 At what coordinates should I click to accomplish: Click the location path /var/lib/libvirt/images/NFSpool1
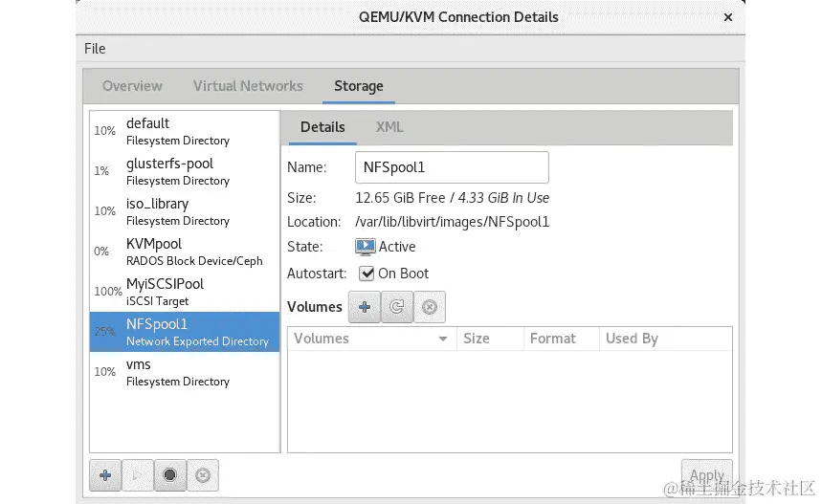452,222
